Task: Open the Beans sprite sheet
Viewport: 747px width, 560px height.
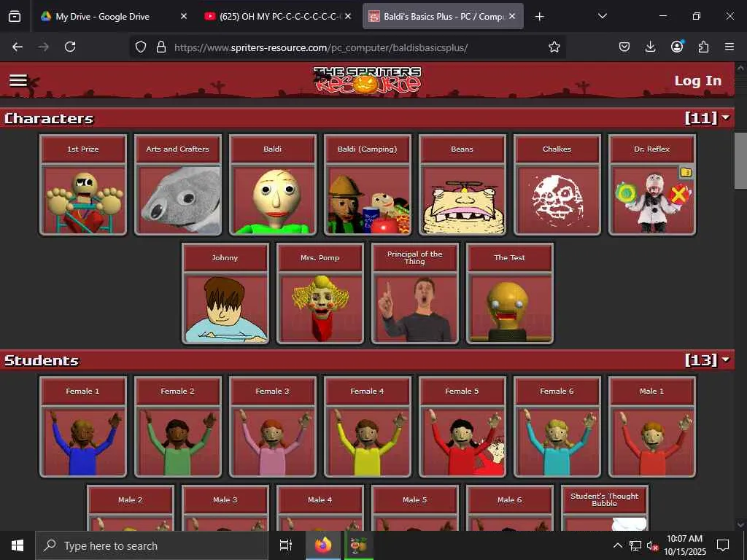Action: [x=462, y=184]
